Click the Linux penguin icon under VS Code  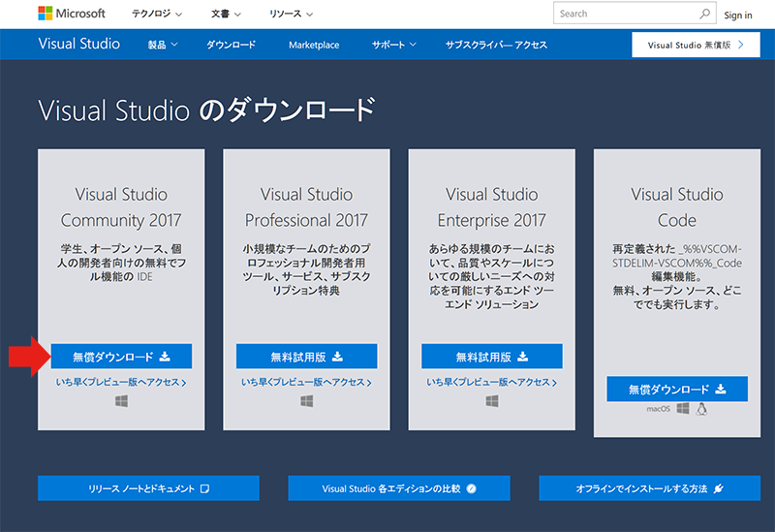click(701, 409)
